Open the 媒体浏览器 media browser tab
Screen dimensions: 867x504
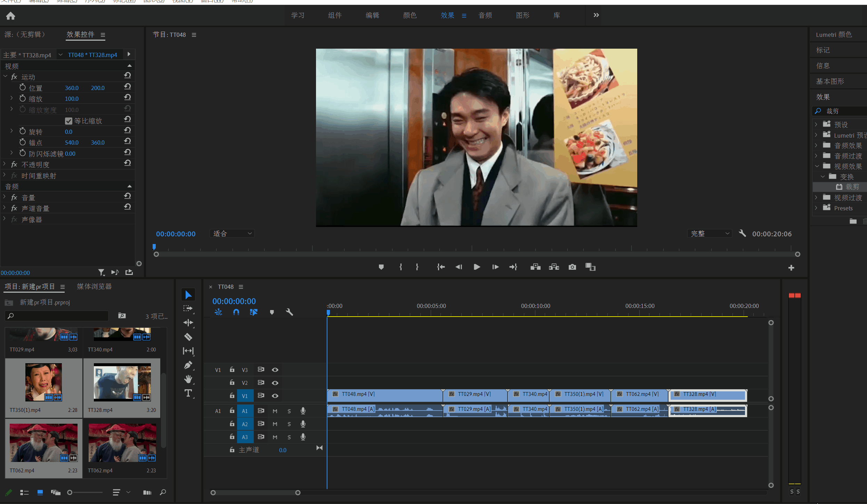[x=94, y=286]
